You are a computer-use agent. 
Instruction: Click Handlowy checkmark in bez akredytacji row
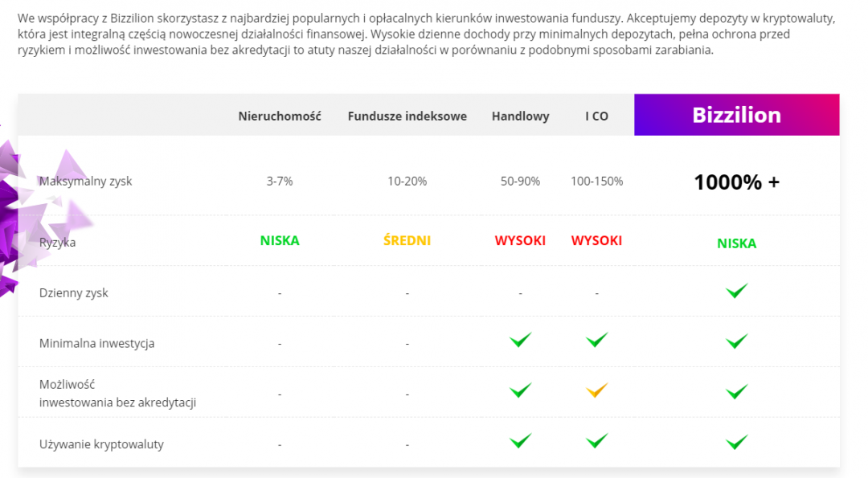[520, 391]
